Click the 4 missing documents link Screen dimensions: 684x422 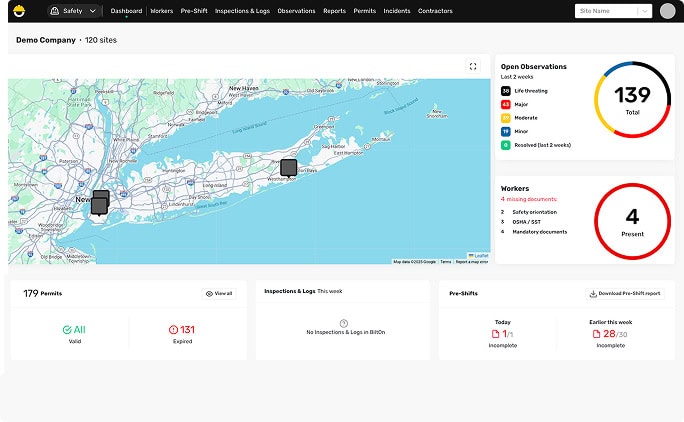(x=528, y=199)
